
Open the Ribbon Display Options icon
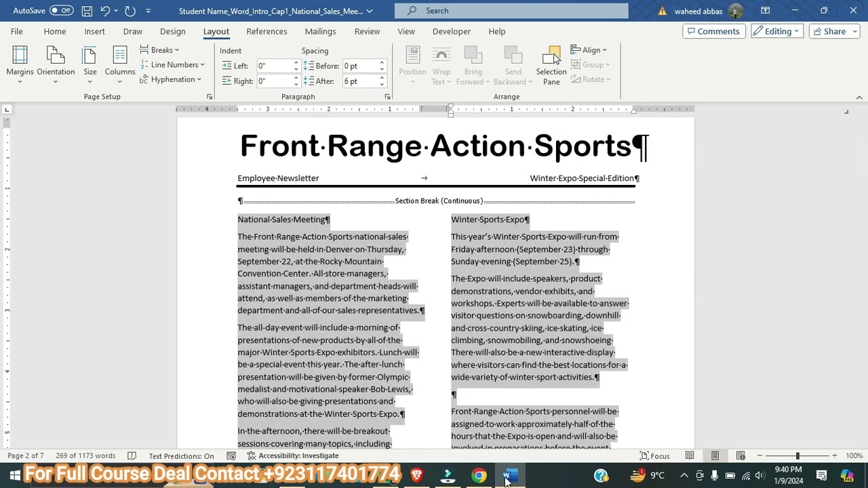(x=765, y=11)
